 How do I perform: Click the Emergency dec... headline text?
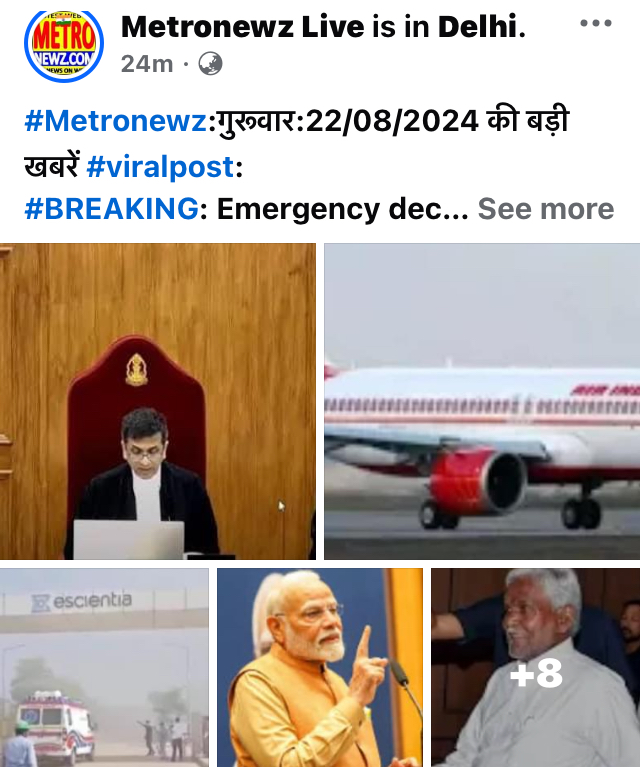coord(343,209)
